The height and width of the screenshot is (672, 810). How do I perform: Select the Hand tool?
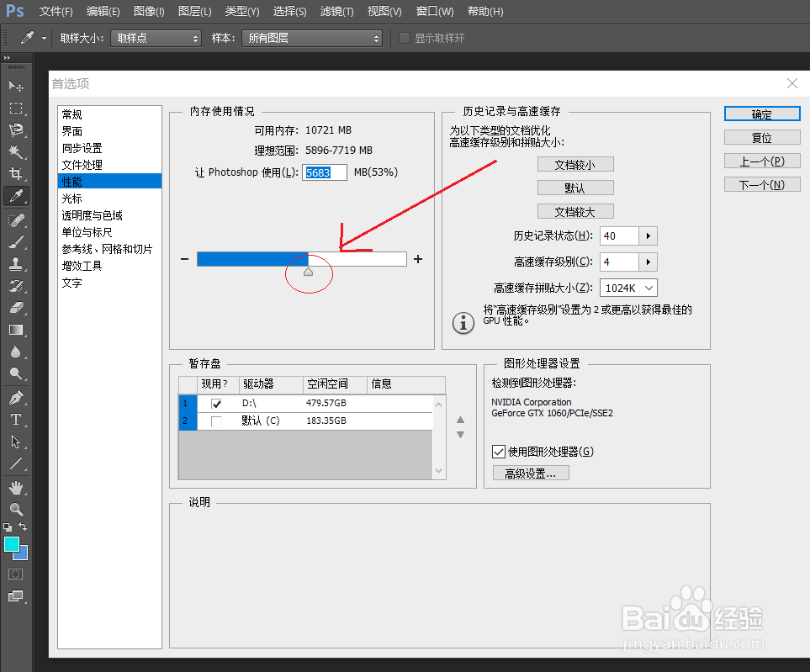click(x=15, y=487)
